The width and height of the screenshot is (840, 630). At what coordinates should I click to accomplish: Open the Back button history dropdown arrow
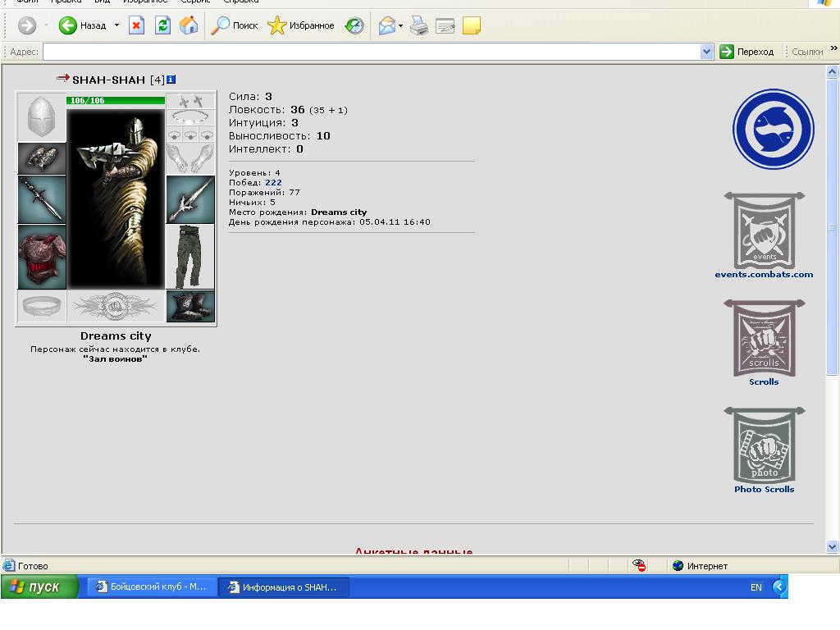coord(116,25)
